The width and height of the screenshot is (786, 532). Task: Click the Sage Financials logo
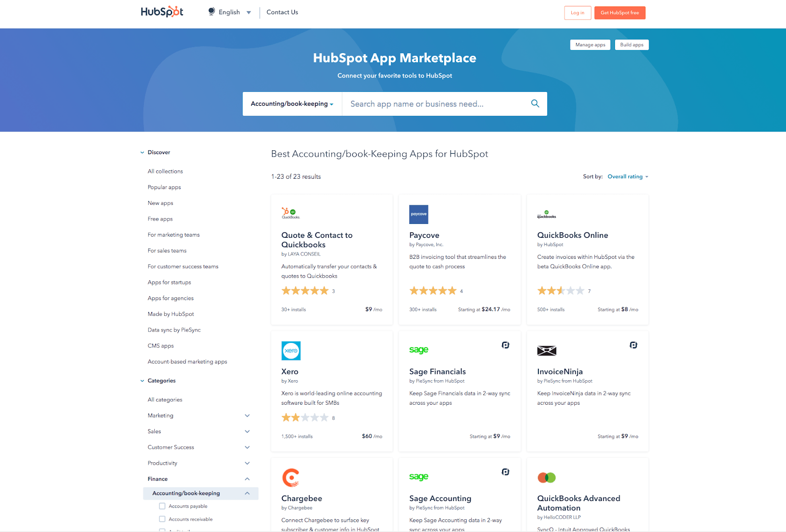419,349
